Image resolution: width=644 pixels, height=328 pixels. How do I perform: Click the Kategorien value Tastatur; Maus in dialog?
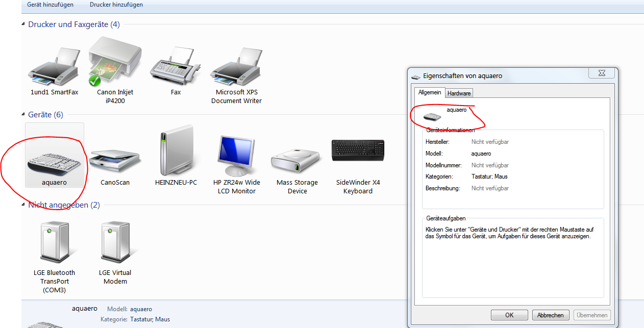tap(489, 176)
